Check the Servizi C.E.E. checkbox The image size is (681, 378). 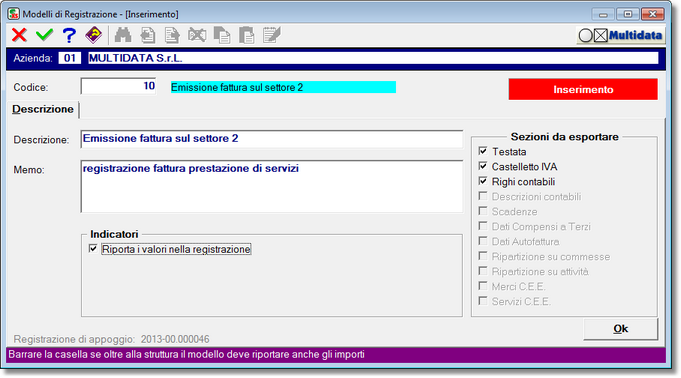coord(483,301)
